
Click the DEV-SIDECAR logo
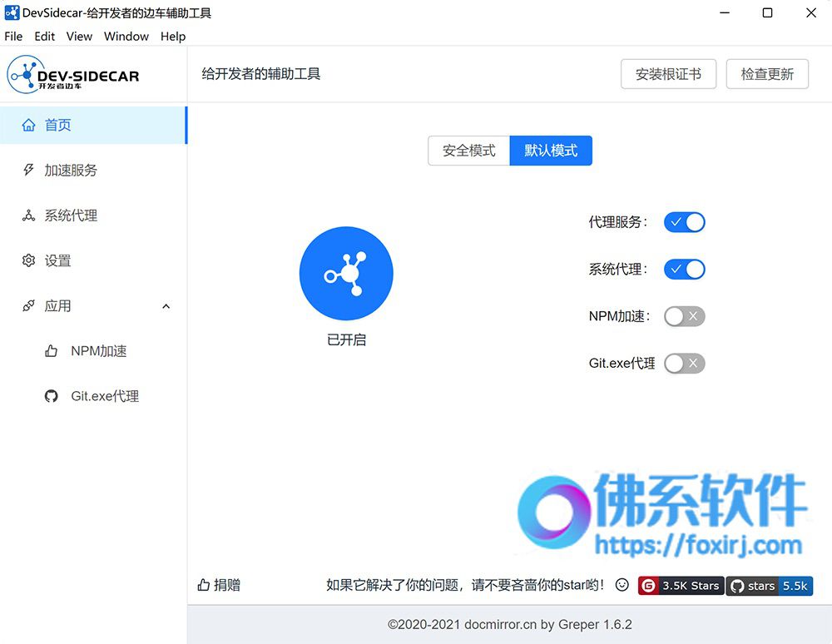pos(73,74)
